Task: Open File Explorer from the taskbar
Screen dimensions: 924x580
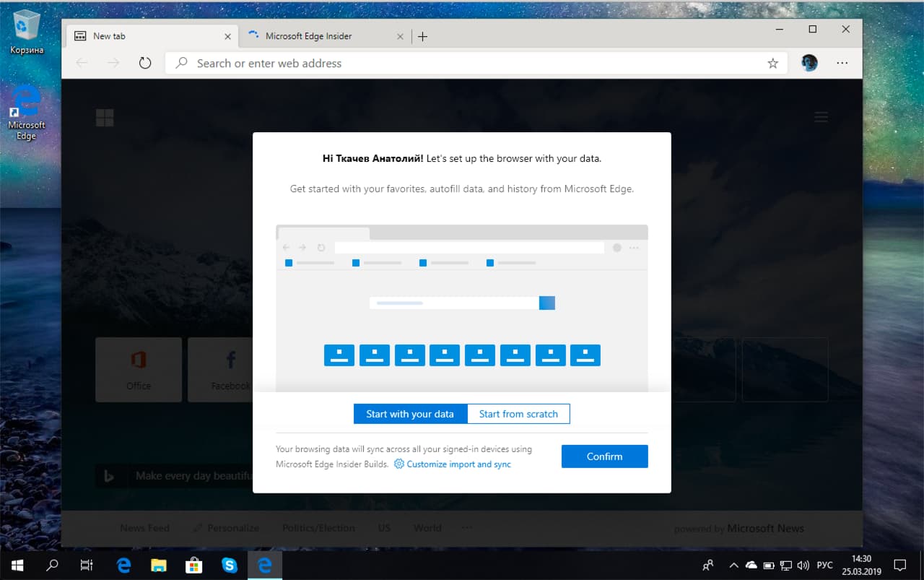Action: pos(159,566)
